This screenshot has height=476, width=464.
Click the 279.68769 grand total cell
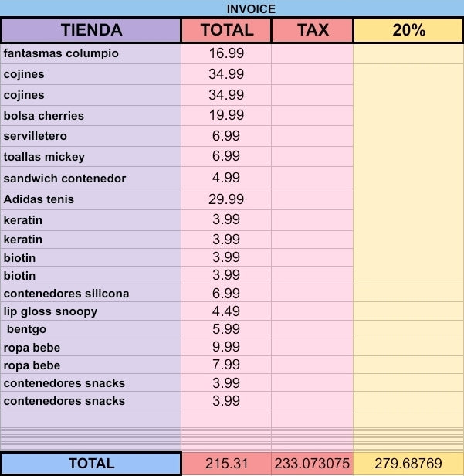408,464
